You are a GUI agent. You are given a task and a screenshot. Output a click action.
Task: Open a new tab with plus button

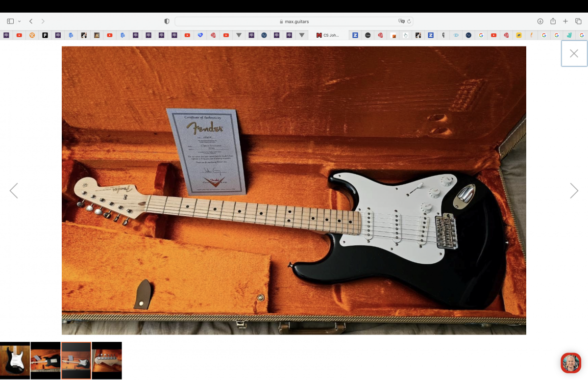pos(565,21)
